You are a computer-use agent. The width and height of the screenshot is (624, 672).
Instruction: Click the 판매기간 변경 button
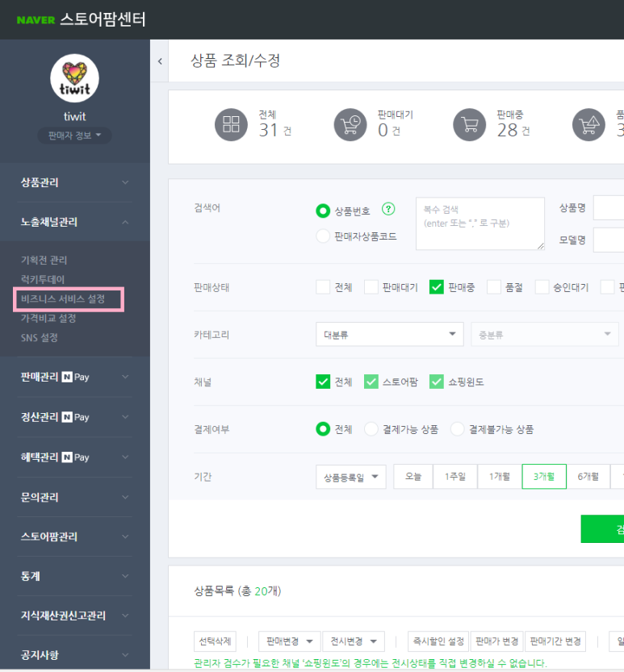[555, 641]
